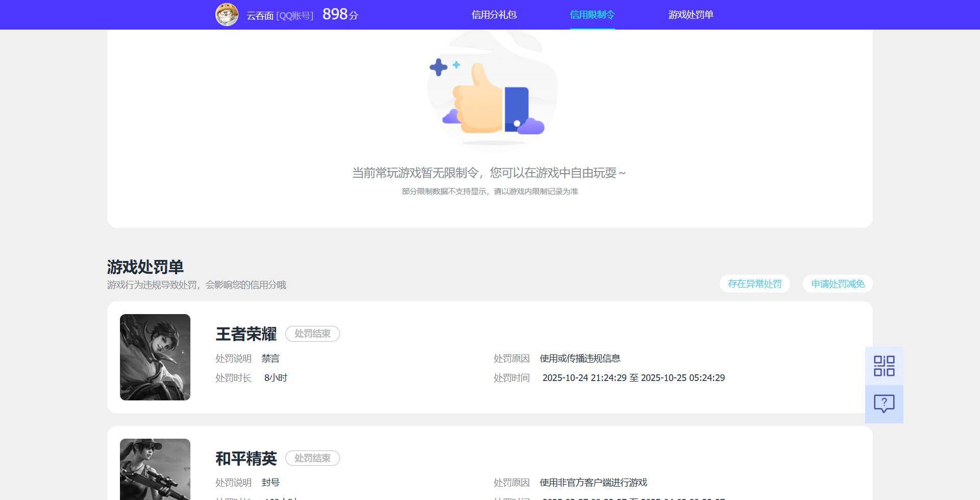Viewport: 980px width, 500px height.
Task: Switch to the 信用分礼包 tab
Action: point(493,15)
